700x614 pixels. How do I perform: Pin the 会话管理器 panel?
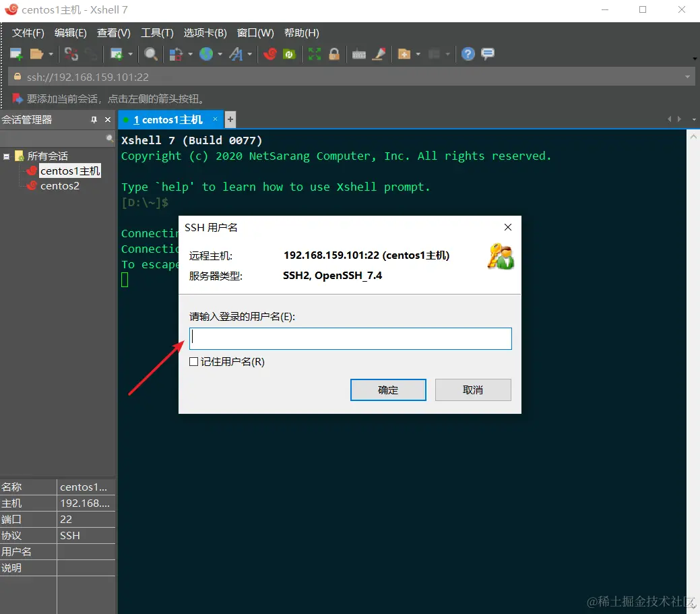pos(94,120)
